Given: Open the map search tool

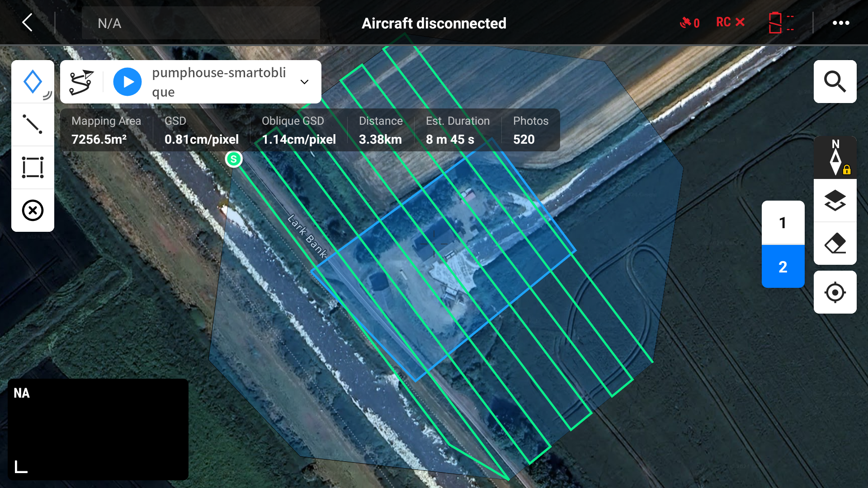Looking at the screenshot, I should point(835,82).
